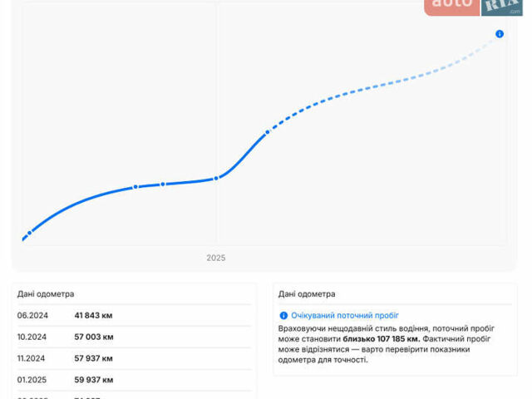The width and height of the screenshot is (532, 399).
Task: Select the second data point on the mileage curve
Action: point(135,187)
